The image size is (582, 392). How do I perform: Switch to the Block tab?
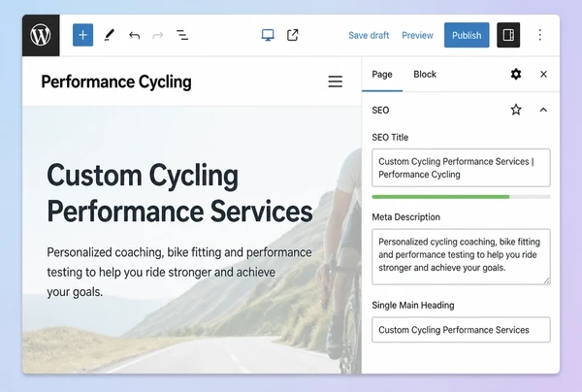pos(425,75)
